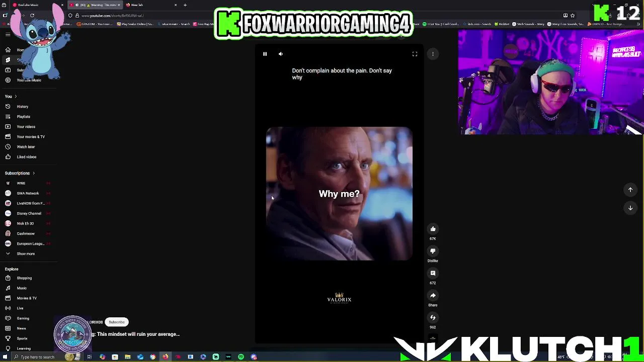Click the Valorix logo in the Short
Screen dimensions: 644x362
tap(339, 298)
